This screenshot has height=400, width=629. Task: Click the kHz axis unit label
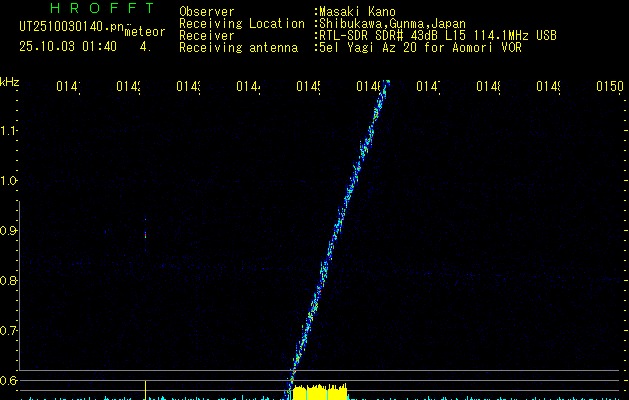(x=10, y=80)
